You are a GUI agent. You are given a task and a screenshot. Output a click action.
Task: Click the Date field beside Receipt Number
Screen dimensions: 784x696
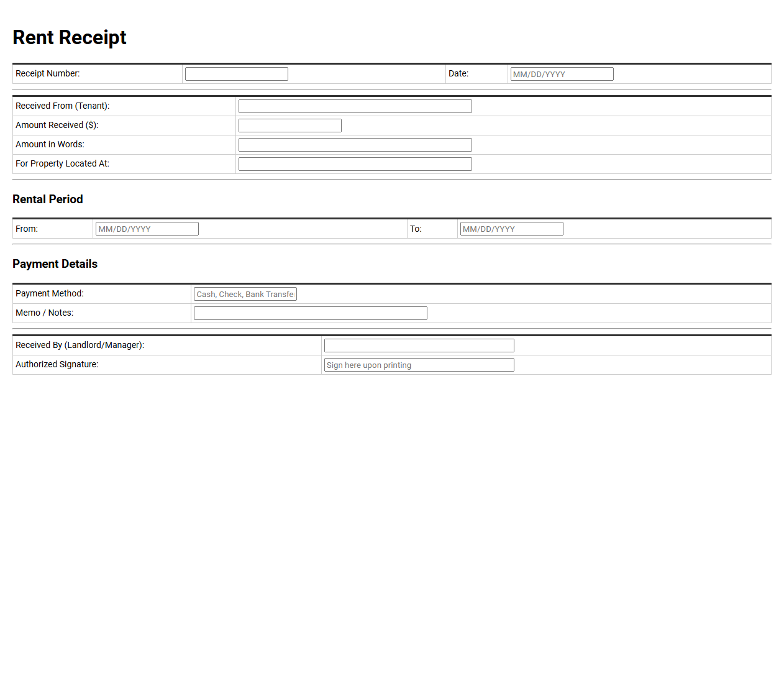[x=562, y=74]
